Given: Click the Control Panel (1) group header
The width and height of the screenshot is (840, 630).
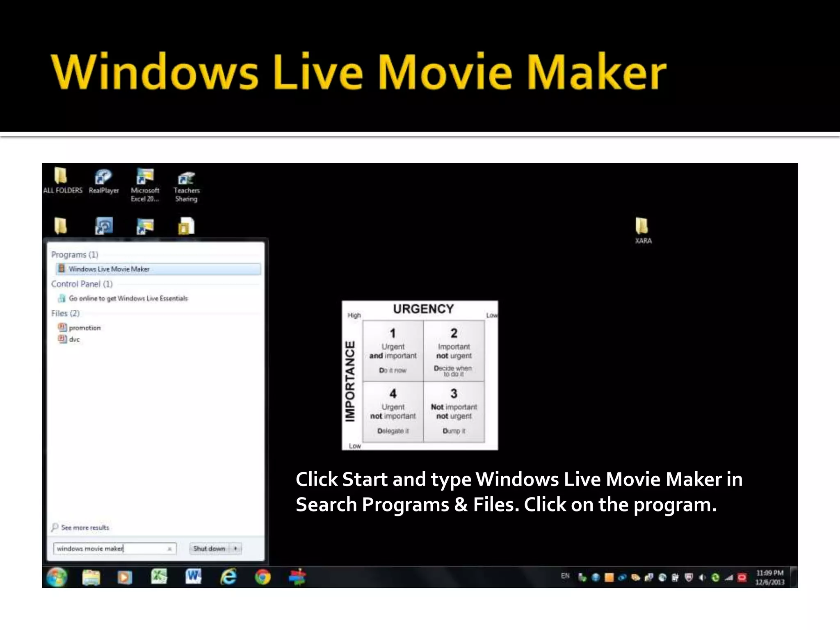Looking at the screenshot, I should pyautogui.click(x=82, y=284).
